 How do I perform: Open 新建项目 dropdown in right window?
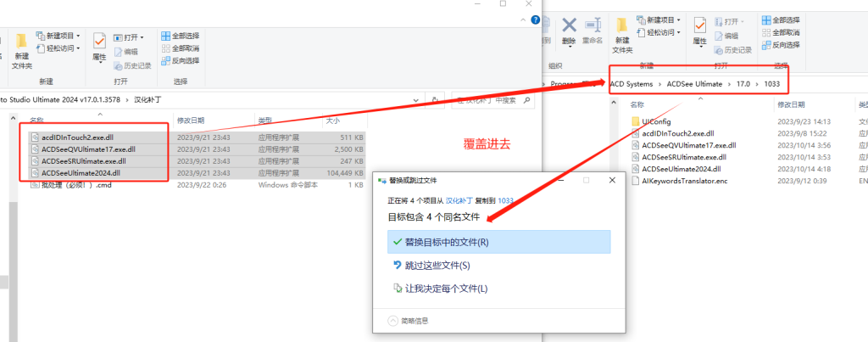pos(659,20)
